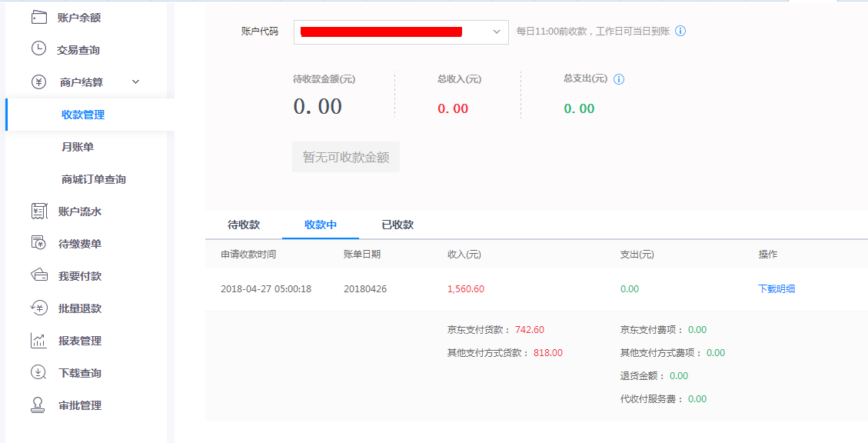Select the 收款中 tab

coord(321,225)
